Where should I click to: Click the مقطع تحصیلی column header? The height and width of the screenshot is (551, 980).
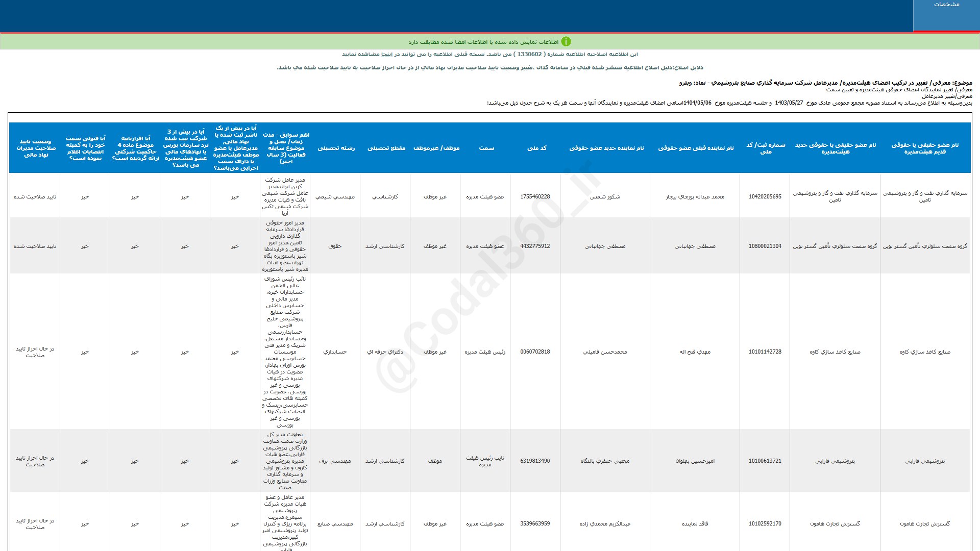coord(386,148)
